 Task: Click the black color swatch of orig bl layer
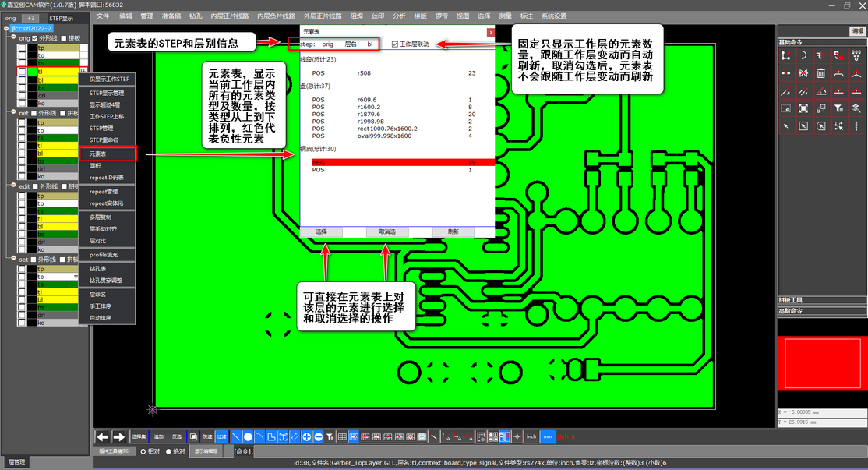coord(32,80)
